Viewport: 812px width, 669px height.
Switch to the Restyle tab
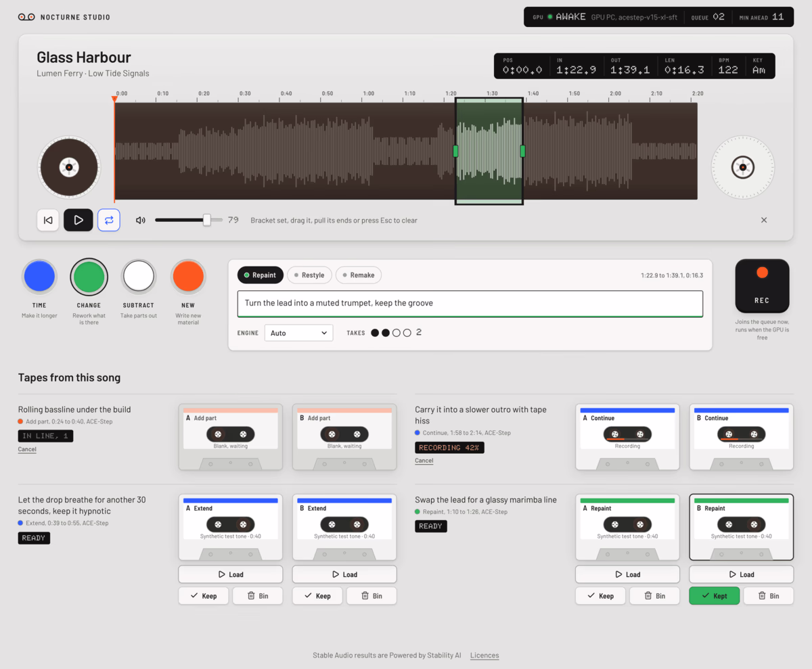click(309, 275)
